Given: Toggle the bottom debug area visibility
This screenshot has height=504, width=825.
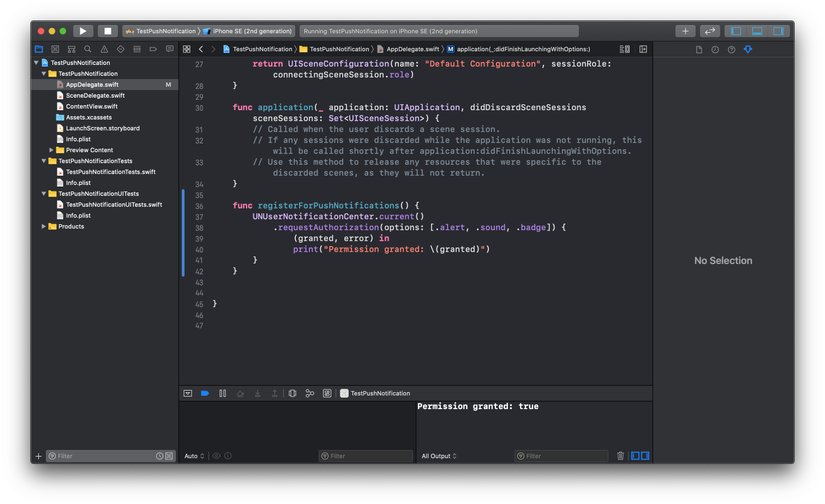Looking at the screenshot, I should pyautogui.click(x=757, y=31).
